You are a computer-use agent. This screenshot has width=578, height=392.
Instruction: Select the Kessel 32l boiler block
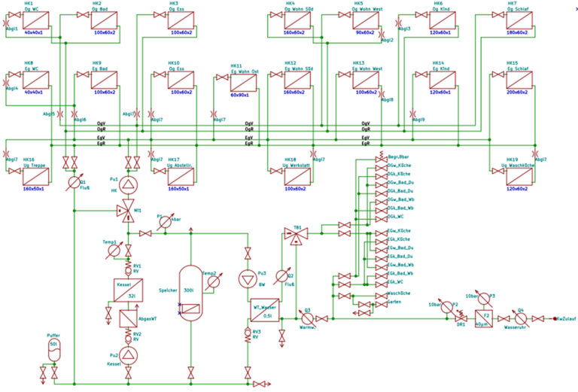coord(128,290)
